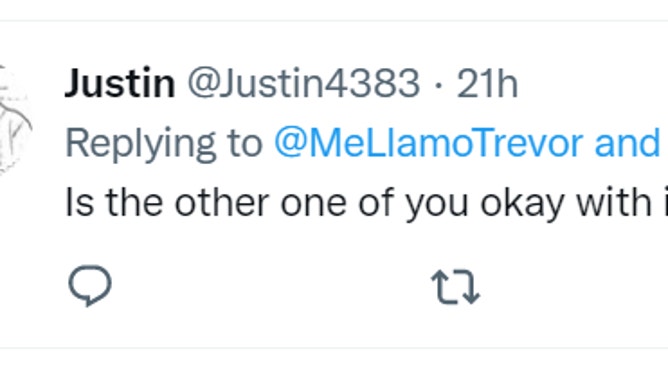Open the profile via the bold name Justin
The image size is (668, 376).
[120, 83]
